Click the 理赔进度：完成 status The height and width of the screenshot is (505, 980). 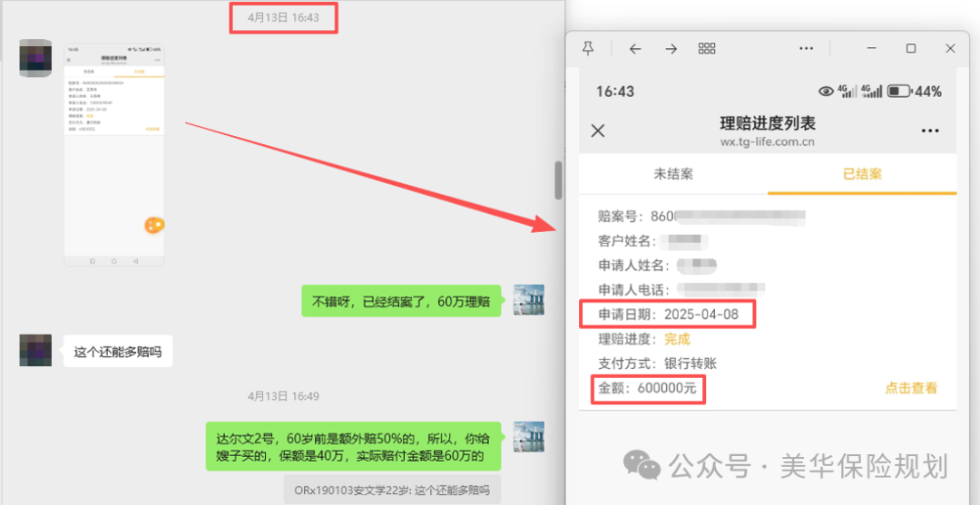click(643, 340)
